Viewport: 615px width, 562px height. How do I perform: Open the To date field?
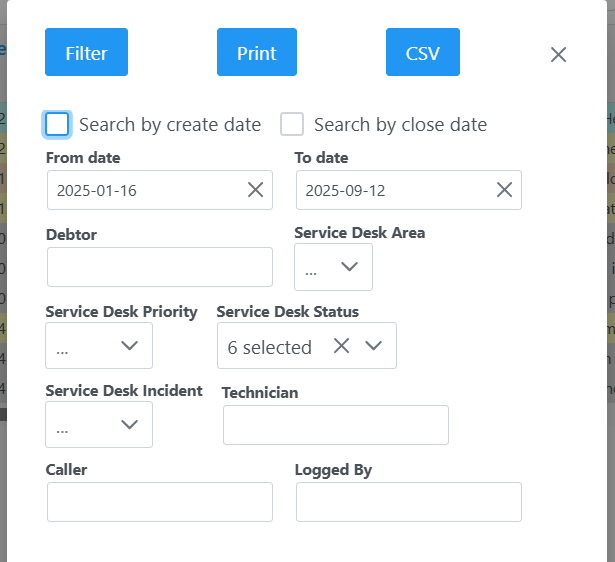tap(395, 190)
